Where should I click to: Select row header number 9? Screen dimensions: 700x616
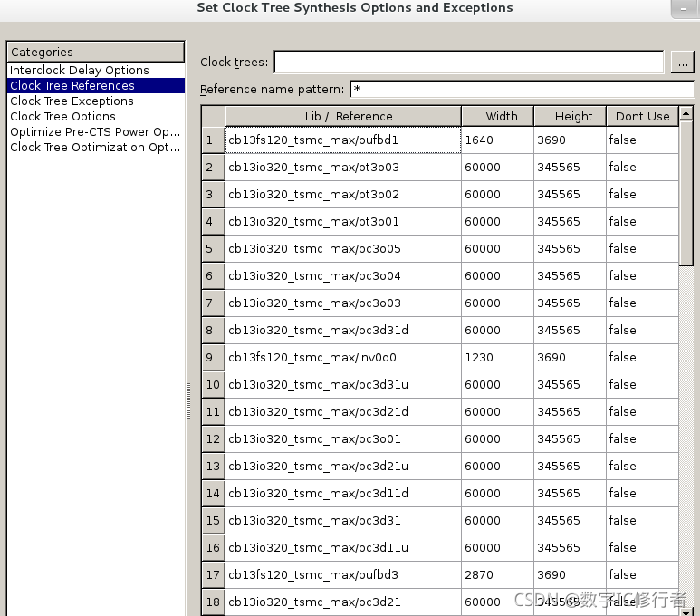[213, 357]
